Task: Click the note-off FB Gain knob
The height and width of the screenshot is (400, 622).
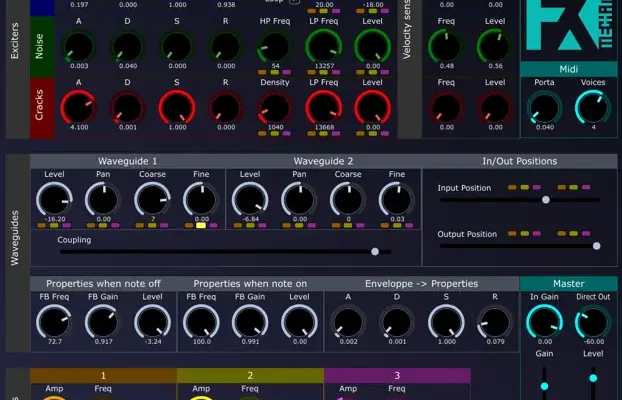Action: click(x=103, y=322)
